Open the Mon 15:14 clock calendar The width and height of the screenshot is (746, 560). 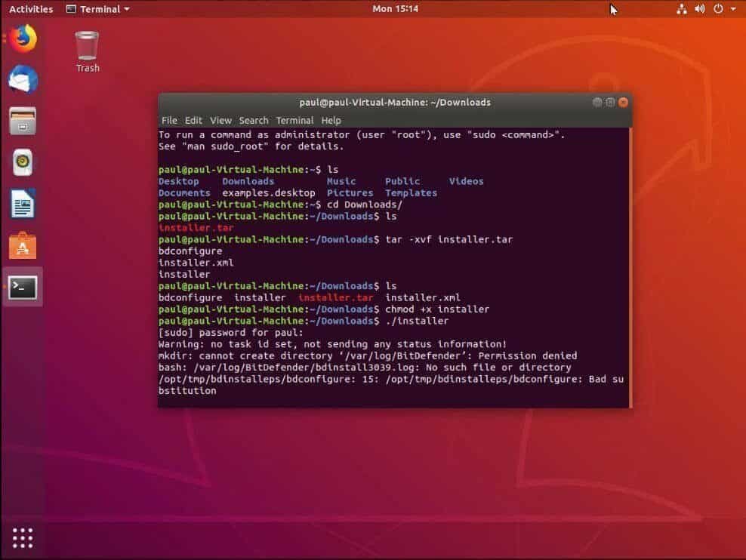(395, 9)
